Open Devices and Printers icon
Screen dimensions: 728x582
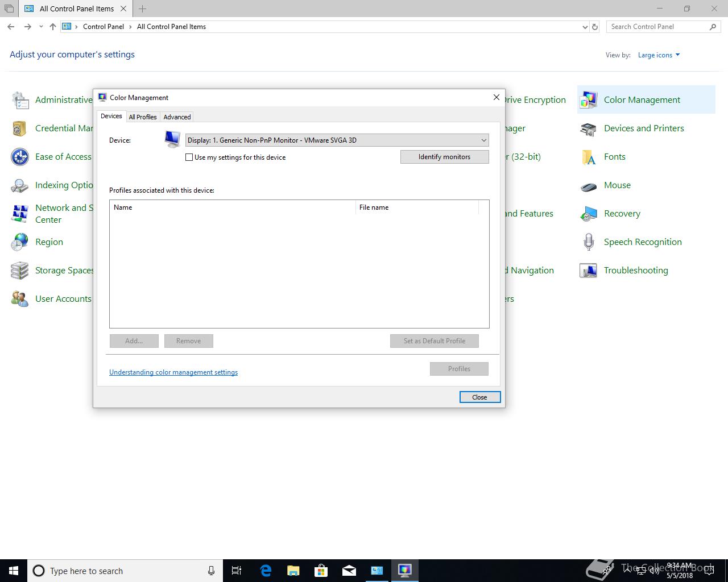(x=588, y=128)
